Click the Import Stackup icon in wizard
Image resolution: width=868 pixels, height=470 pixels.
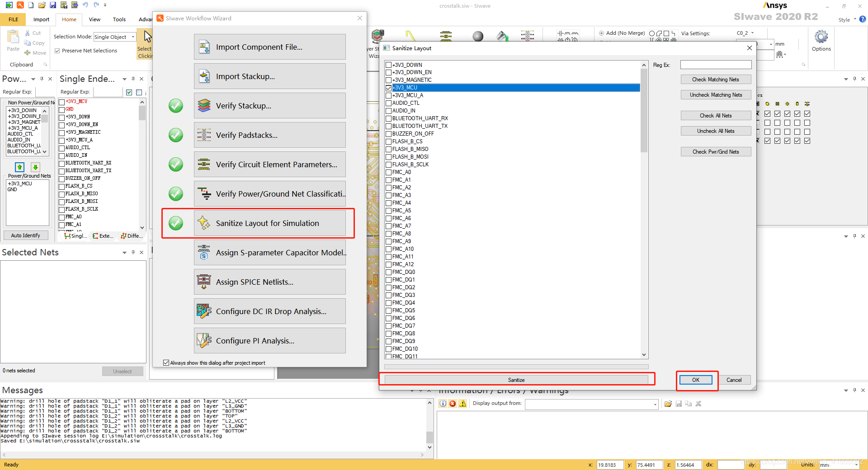pyautogui.click(x=204, y=76)
